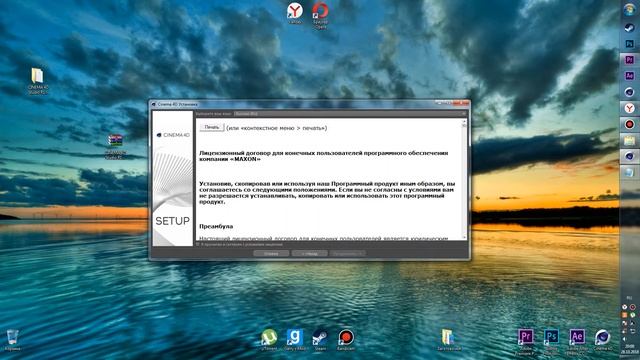
Task: Launch the uTorrent desktop shortcut
Action: coord(269,340)
